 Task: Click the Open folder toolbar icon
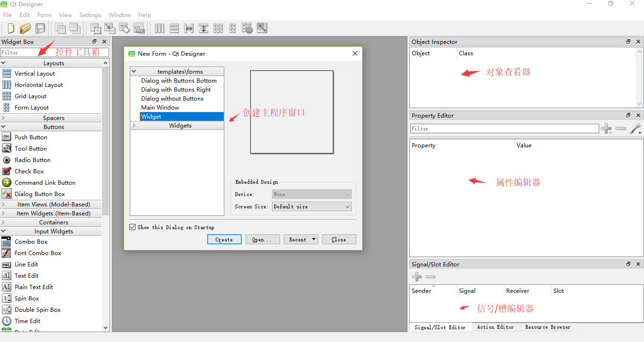(x=25, y=28)
